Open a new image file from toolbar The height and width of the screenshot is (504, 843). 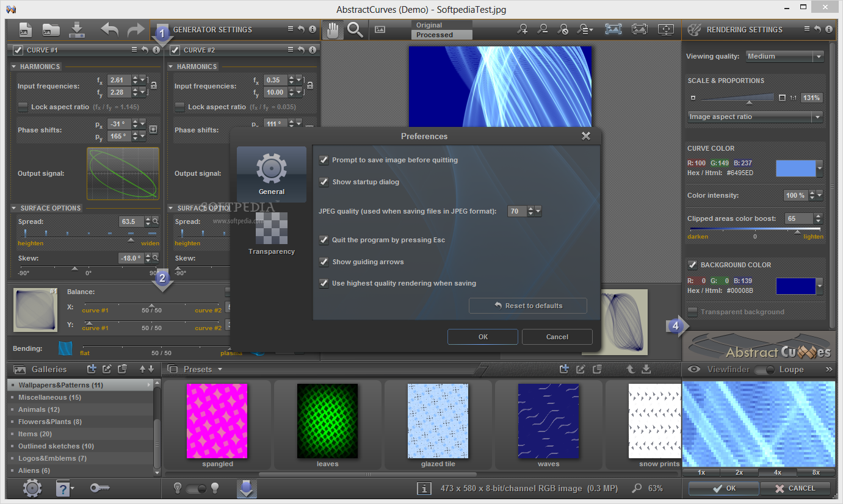pos(26,29)
